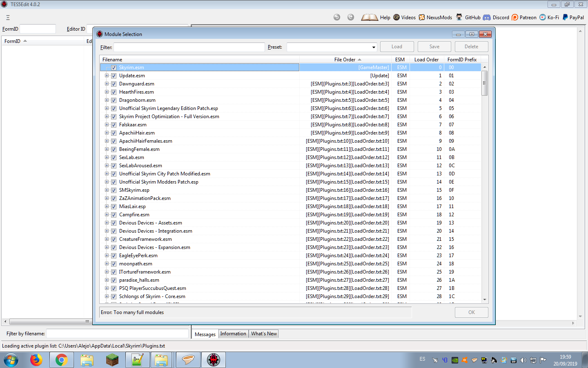This screenshot has height=368, width=588.
Task: Launch Firefox from the taskbar
Action: click(36, 360)
